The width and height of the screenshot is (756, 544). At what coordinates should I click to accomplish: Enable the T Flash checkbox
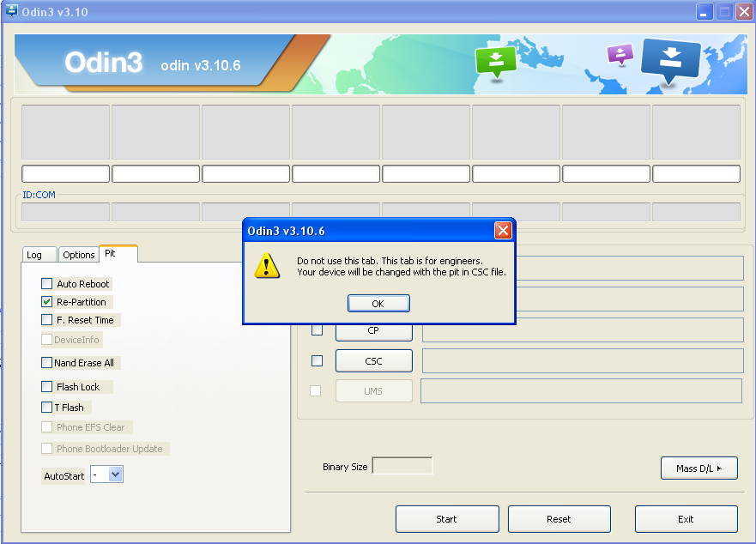coord(47,408)
